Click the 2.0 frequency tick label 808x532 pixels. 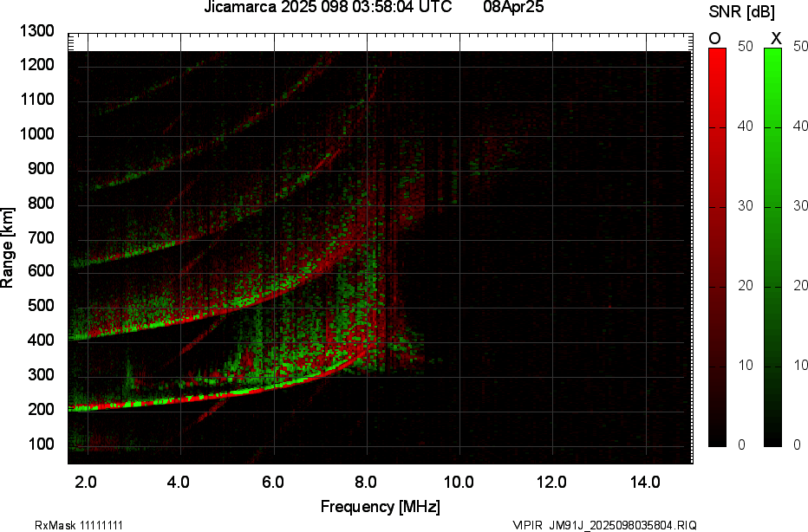pos(86,483)
